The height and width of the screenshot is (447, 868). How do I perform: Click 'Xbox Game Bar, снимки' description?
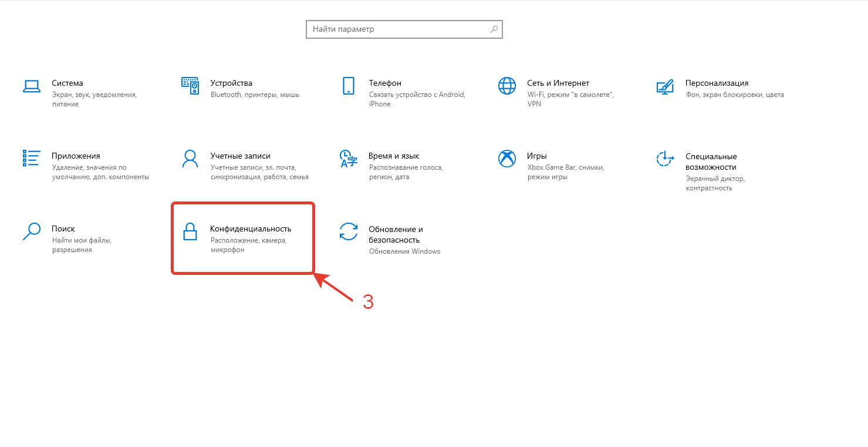click(566, 172)
